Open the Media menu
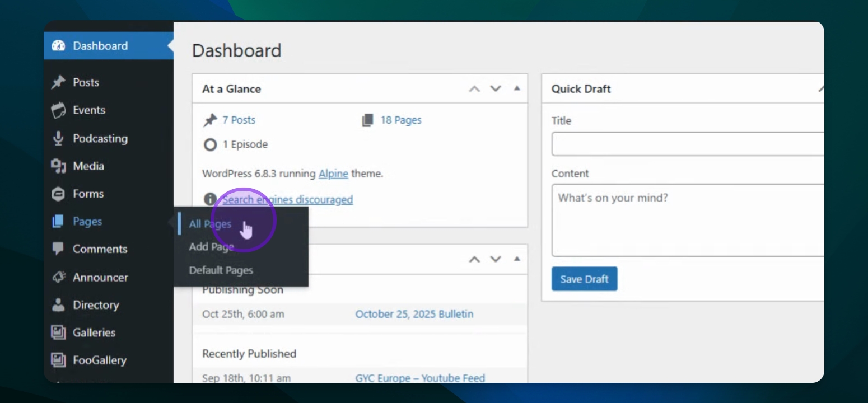 pos(109,166)
